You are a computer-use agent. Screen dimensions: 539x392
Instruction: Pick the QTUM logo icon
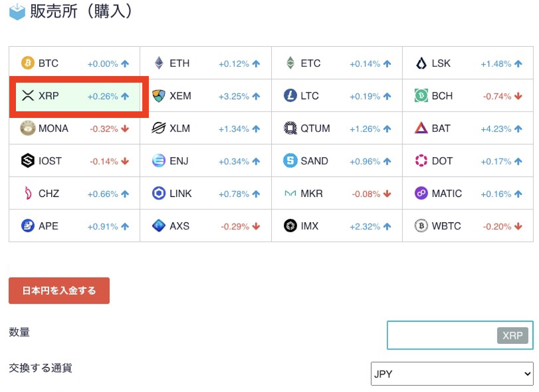(290, 128)
